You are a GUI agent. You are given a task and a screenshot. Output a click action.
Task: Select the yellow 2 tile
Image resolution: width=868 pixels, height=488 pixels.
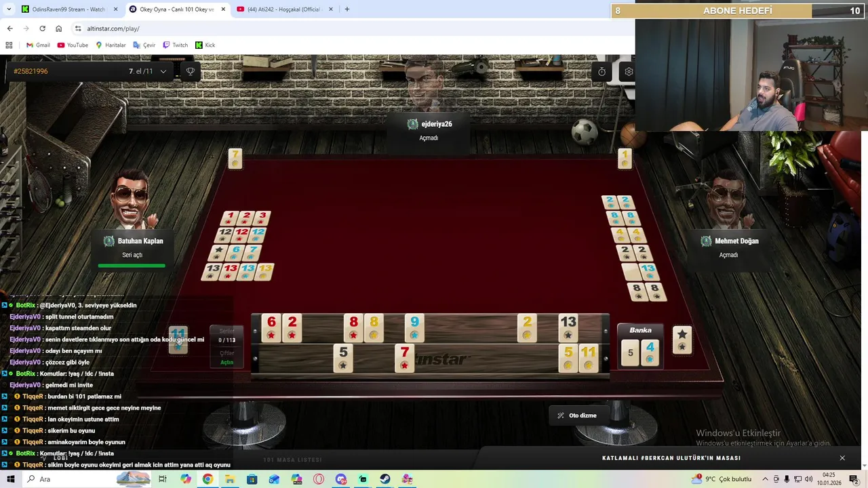527,328
